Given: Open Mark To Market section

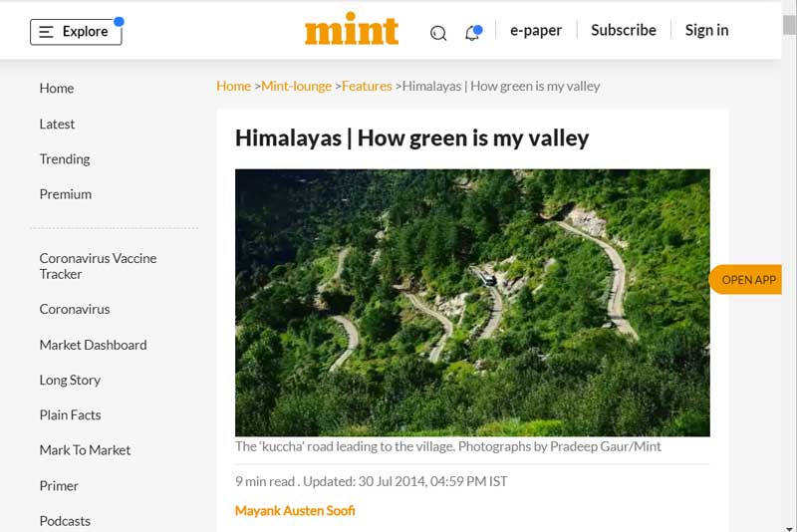Looking at the screenshot, I should [85, 450].
